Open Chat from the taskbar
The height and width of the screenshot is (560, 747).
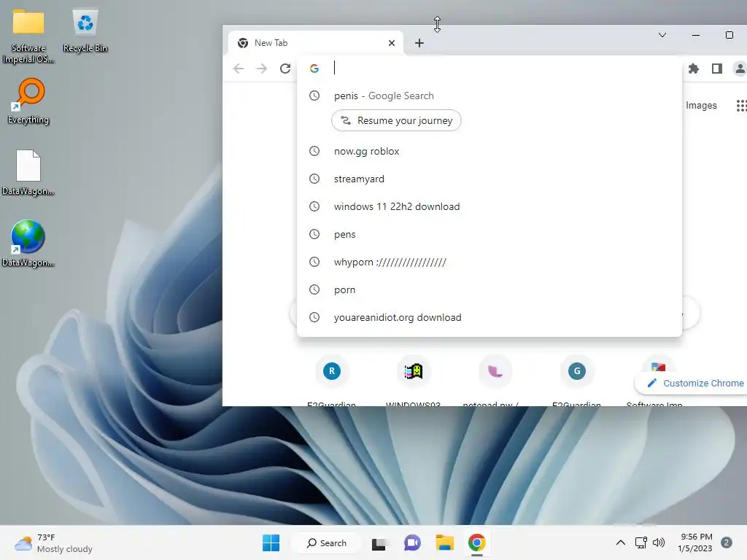click(412, 542)
